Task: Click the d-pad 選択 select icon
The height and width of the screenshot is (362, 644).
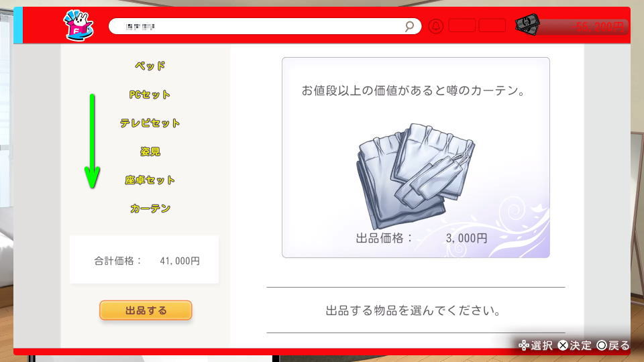Action: (x=524, y=346)
